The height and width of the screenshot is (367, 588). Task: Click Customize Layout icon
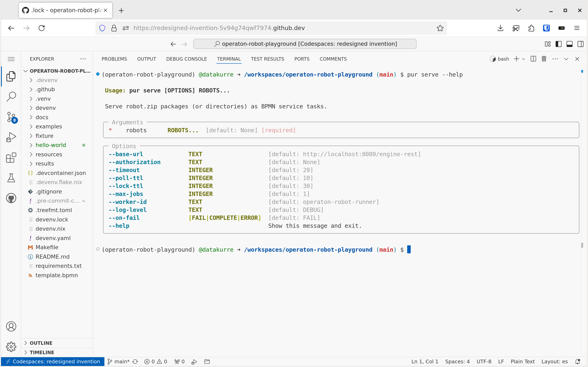[547, 44]
